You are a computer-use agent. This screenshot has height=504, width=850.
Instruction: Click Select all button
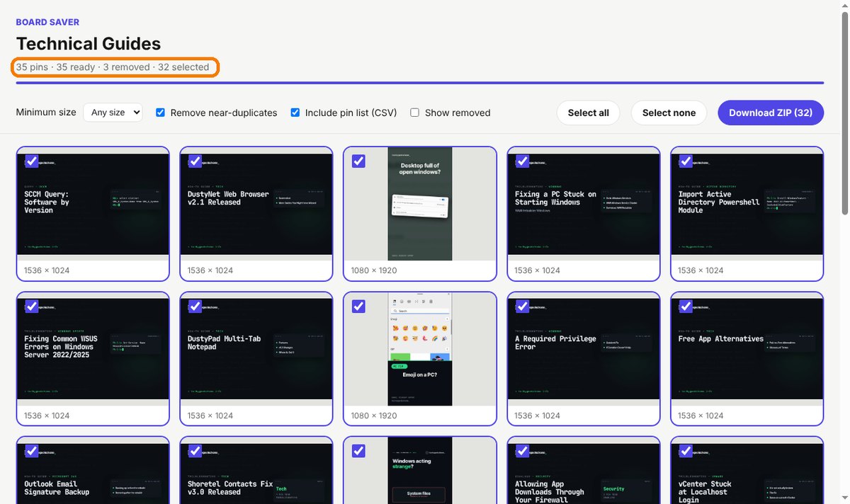click(588, 113)
